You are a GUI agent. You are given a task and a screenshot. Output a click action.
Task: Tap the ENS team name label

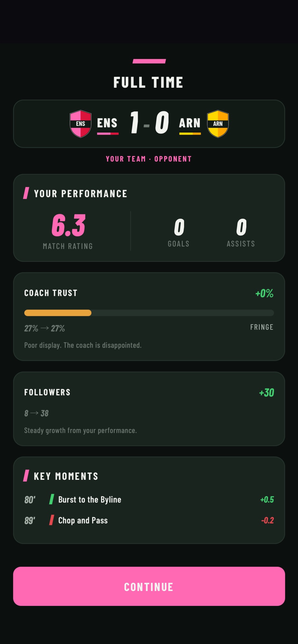coord(107,123)
